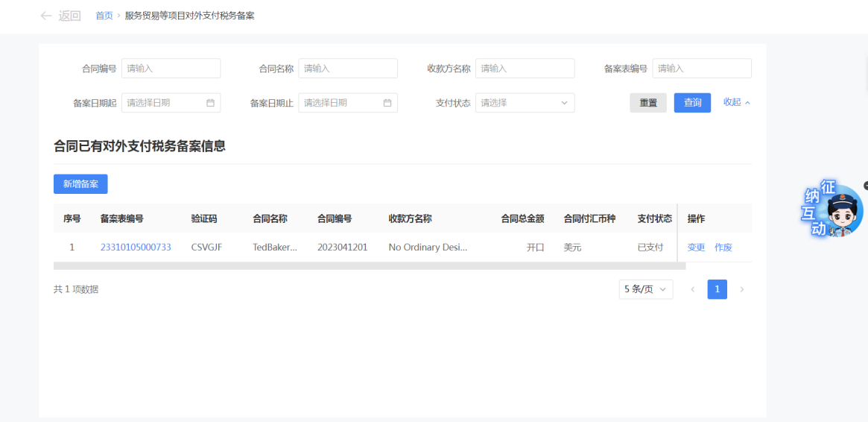The height and width of the screenshot is (422, 868).
Task: Click 作废 to void the record
Action: 723,247
